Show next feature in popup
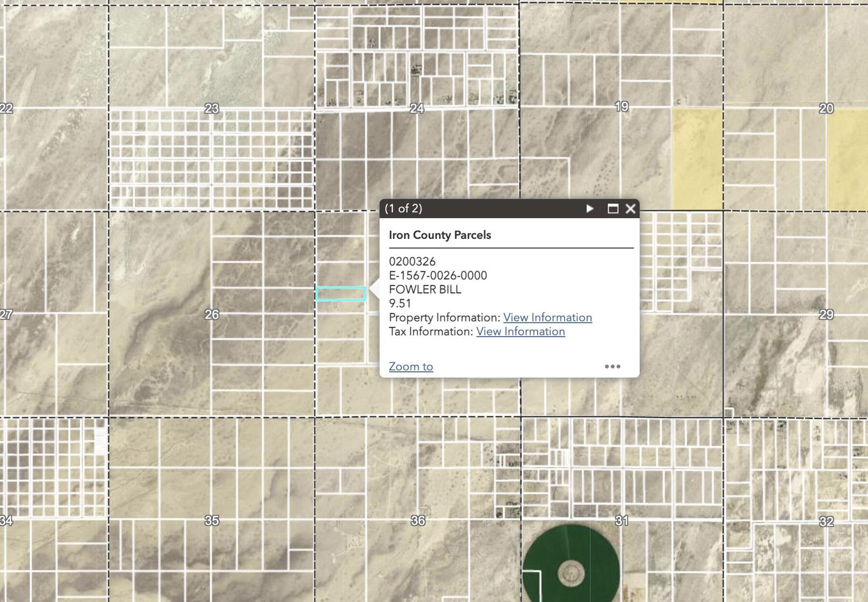 590,208
